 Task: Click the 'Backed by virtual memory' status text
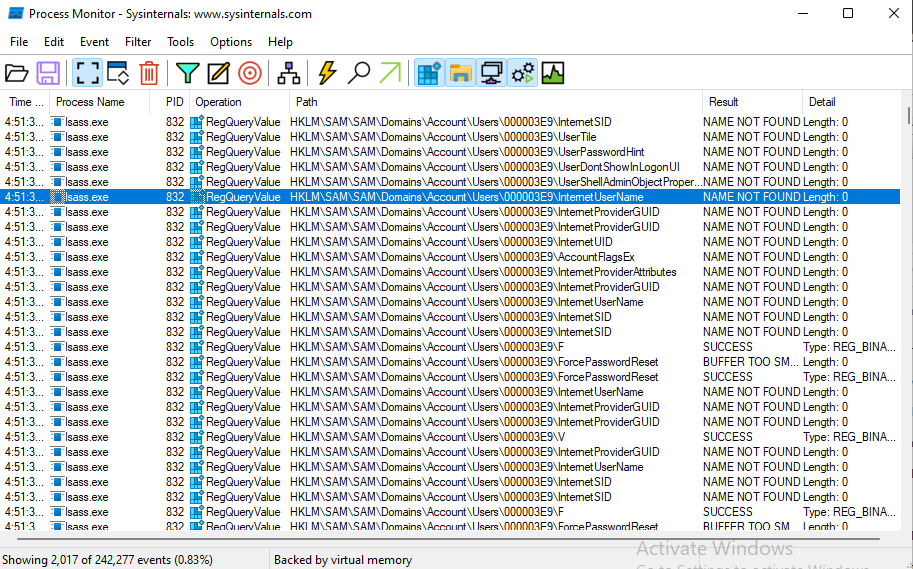tap(343, 560)
